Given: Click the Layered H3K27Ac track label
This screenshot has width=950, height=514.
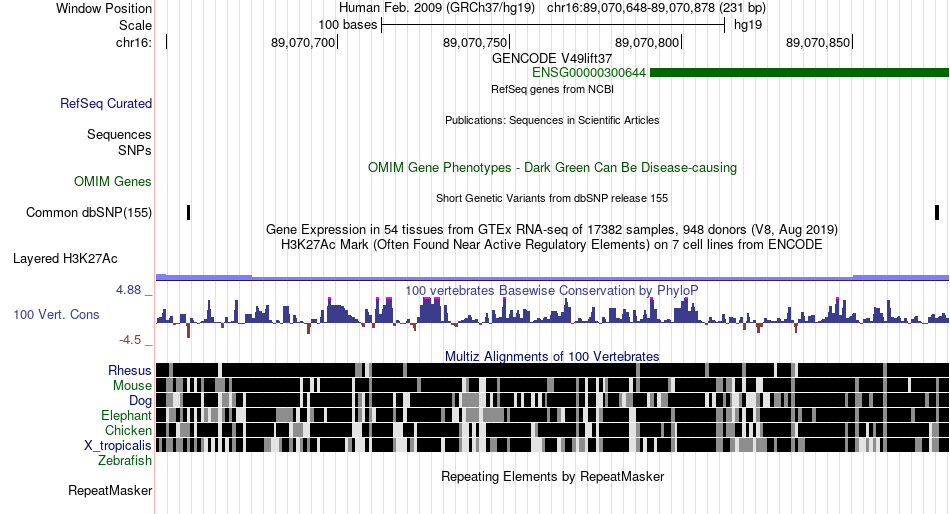Looking at the screenshot, I should tap(65, 259).
